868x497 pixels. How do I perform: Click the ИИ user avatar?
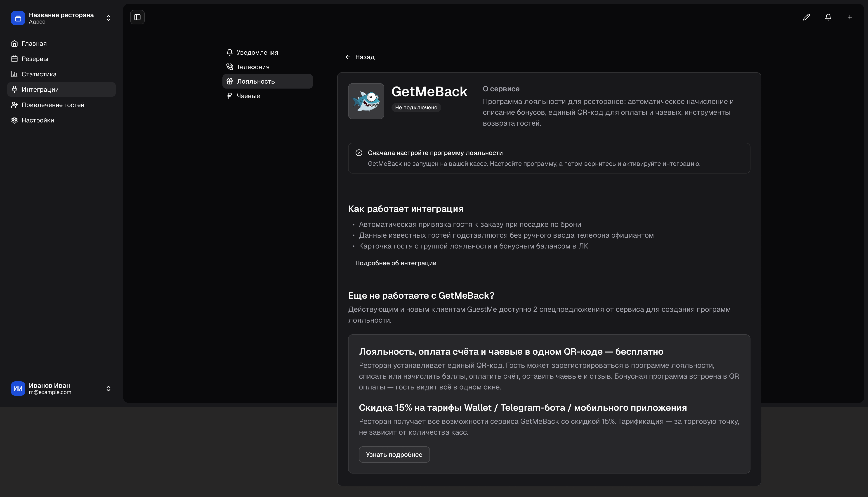pyautogui.click(x=18, y=389)
